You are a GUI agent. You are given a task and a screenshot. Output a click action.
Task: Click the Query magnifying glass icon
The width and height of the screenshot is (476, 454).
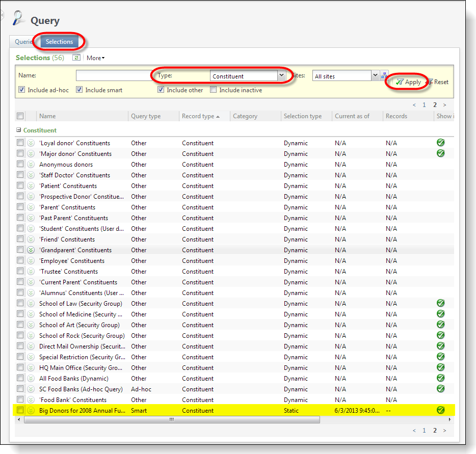pos(18,18)
